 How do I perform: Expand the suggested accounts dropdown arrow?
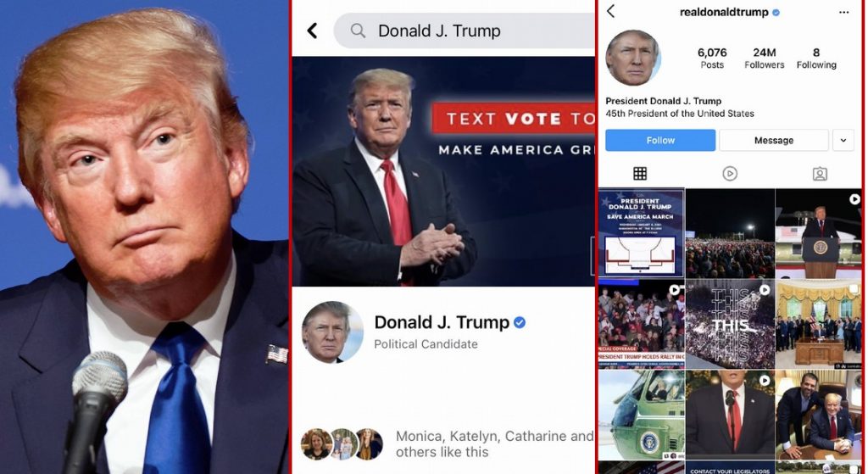[843, 141]
